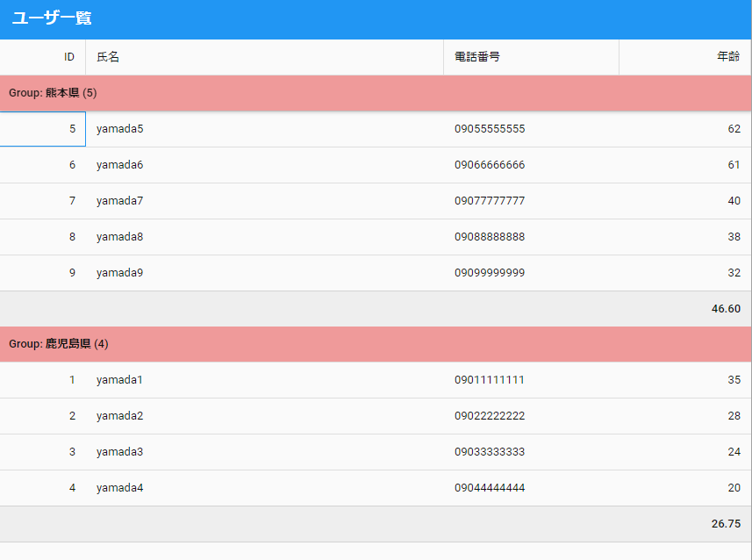Click the yamada1 name cell
This screenshot has width=752, height=560.
pyautogui.click(x=264, y=380)
